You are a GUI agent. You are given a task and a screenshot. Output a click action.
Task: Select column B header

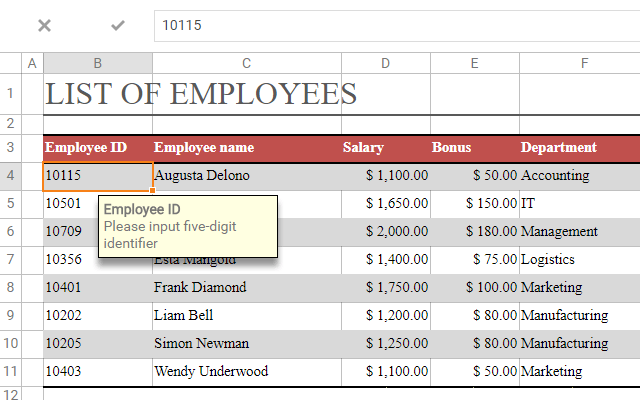[x=98, y=64]
